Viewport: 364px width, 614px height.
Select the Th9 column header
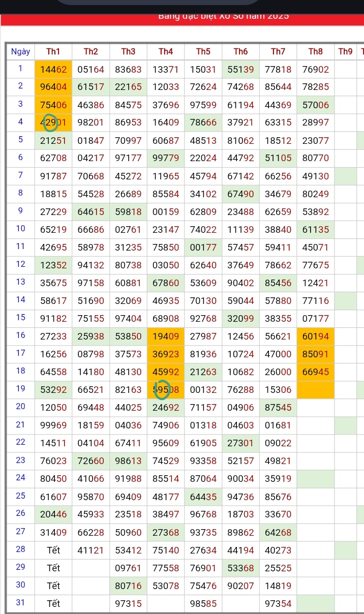(345, 51)
